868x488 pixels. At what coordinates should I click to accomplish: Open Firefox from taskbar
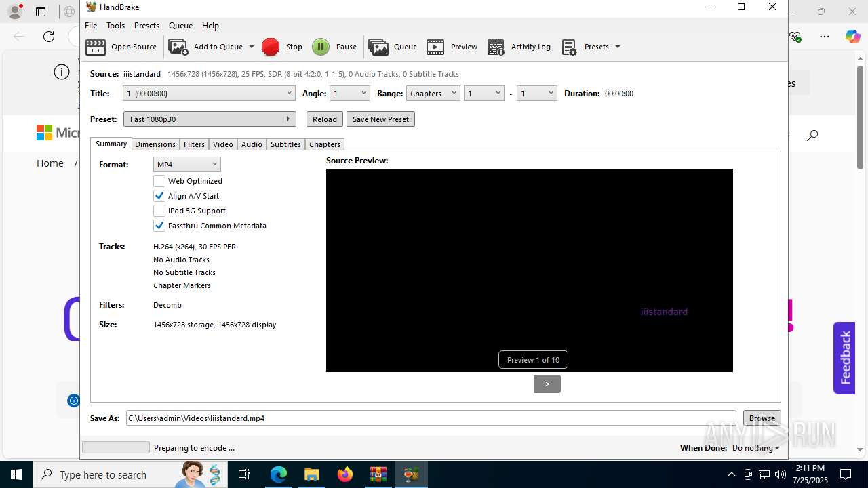(345, 474)
